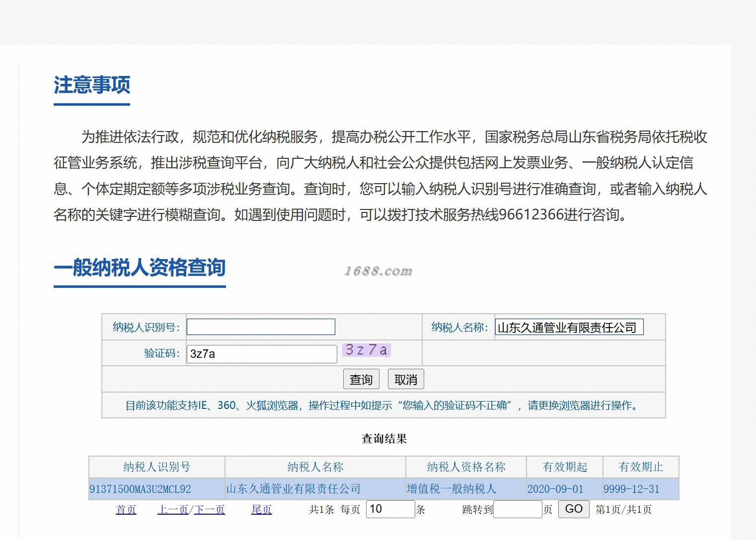Select taxpayer ID 91371500MA3U2MCL92 cell

pyautogui.click(x=157, y=489)
